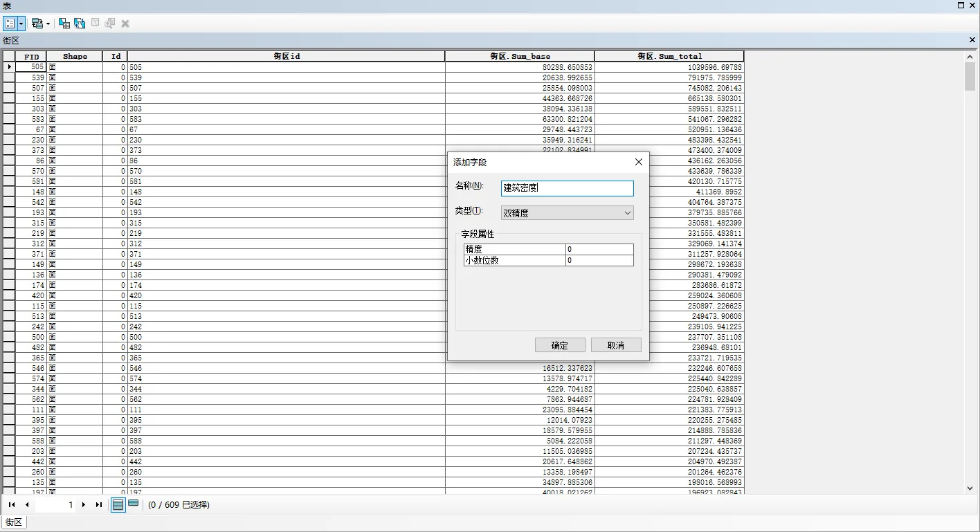
Task: Click the 街区.Sum_base column header
Action: click(520, 56)
